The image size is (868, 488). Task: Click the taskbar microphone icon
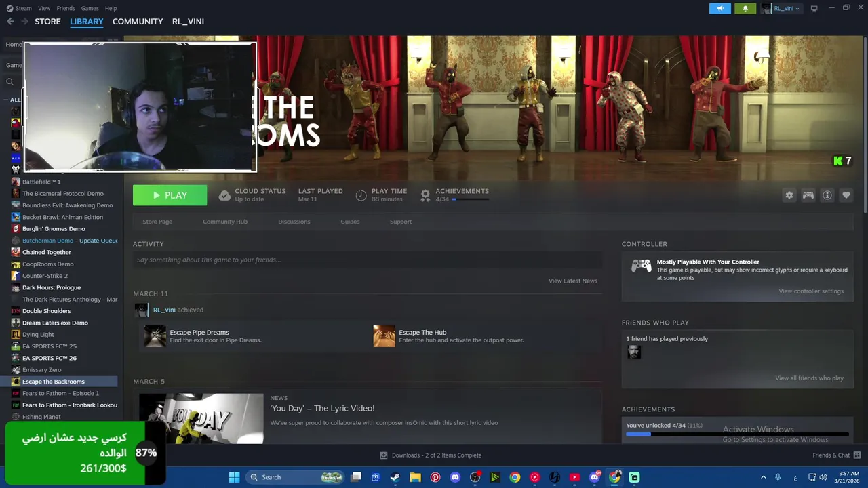(778, 477)
